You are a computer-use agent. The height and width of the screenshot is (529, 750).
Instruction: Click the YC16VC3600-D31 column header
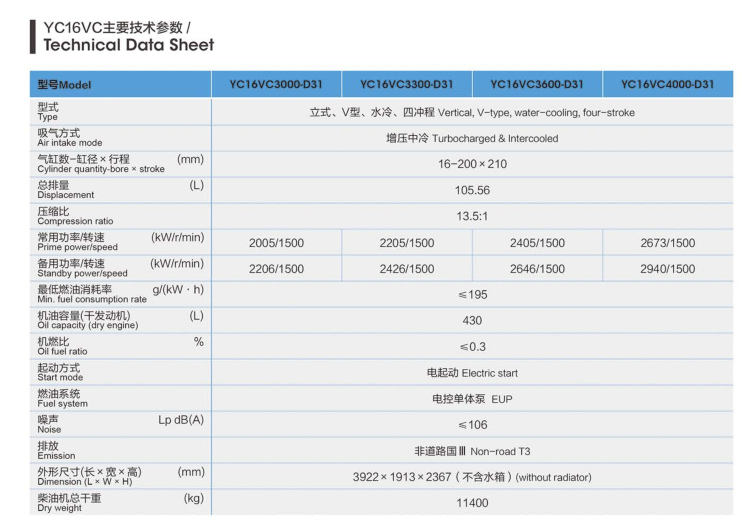click(537, 85)
